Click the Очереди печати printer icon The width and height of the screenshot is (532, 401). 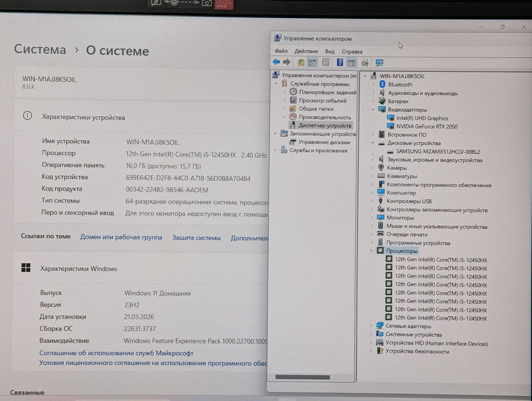pyautogui.click(x=380, y=234)
